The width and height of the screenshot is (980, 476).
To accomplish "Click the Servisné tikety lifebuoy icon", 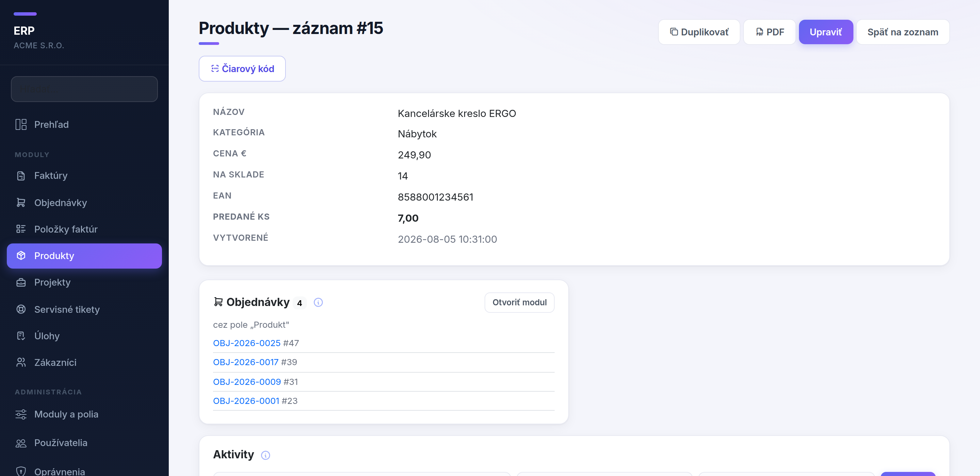I will pyautogui.click(x=21, y=309).
